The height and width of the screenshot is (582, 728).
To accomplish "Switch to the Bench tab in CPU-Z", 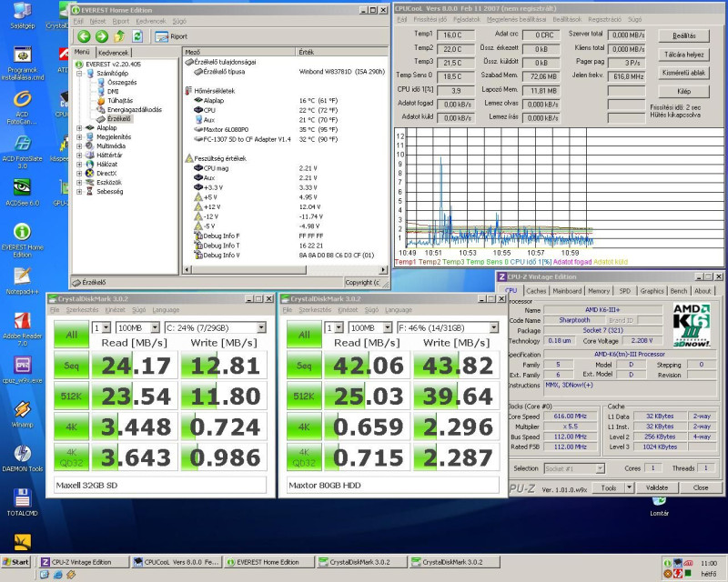I will pyautogui.click(x=678, y=291).
